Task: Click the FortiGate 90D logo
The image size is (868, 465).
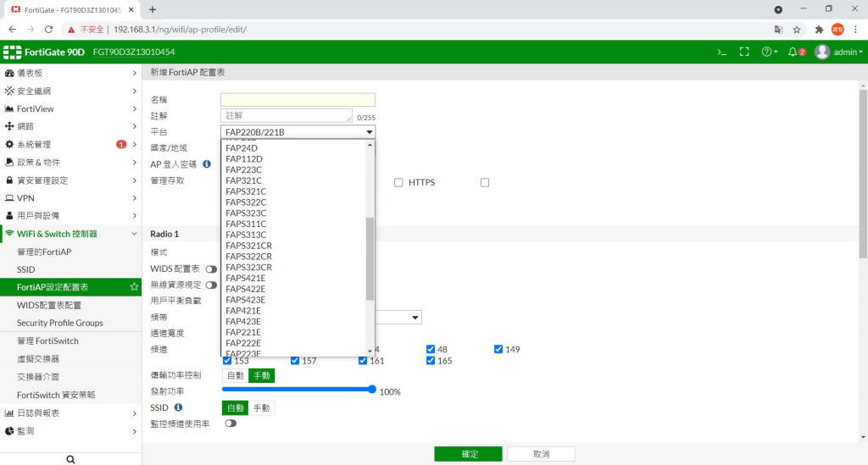Action: (44, 52)
